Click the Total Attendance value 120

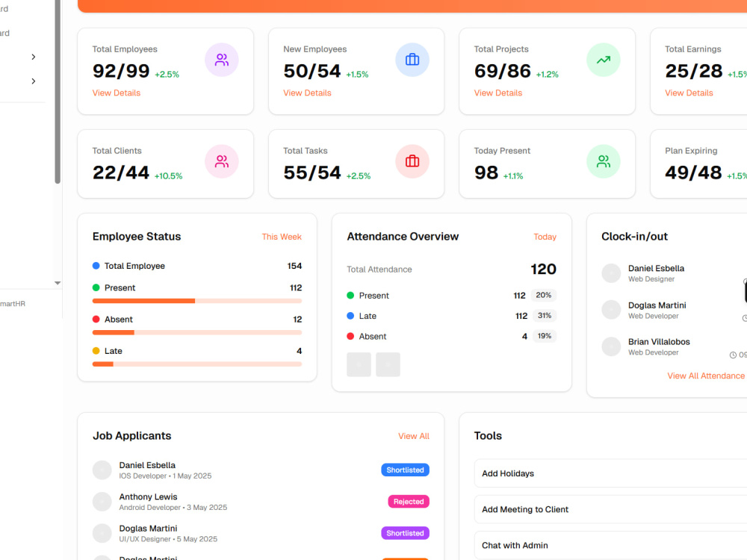coord(544,269)
